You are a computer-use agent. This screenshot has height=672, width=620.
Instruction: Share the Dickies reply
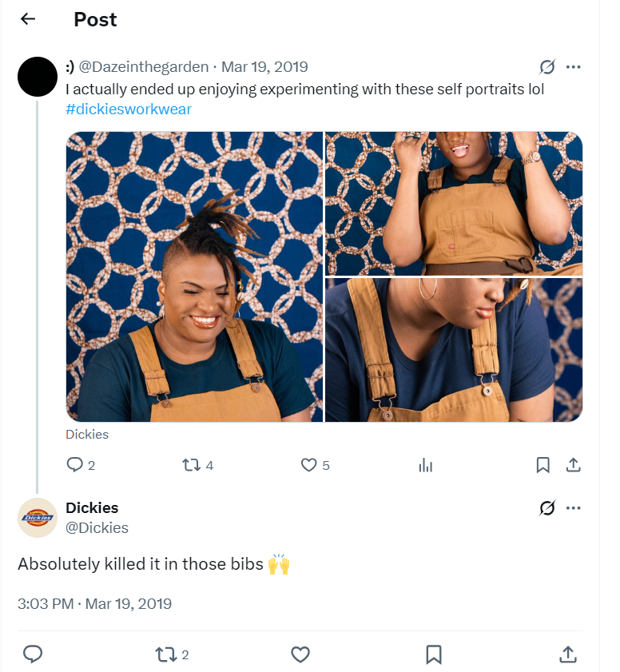click(x=568, y=654)
